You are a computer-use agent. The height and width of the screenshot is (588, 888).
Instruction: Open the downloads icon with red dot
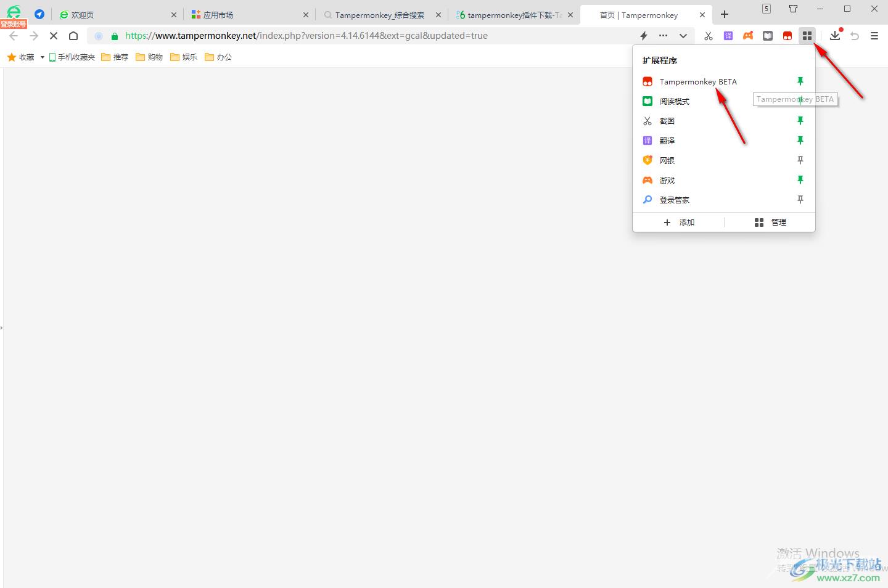tap(835, 36)
